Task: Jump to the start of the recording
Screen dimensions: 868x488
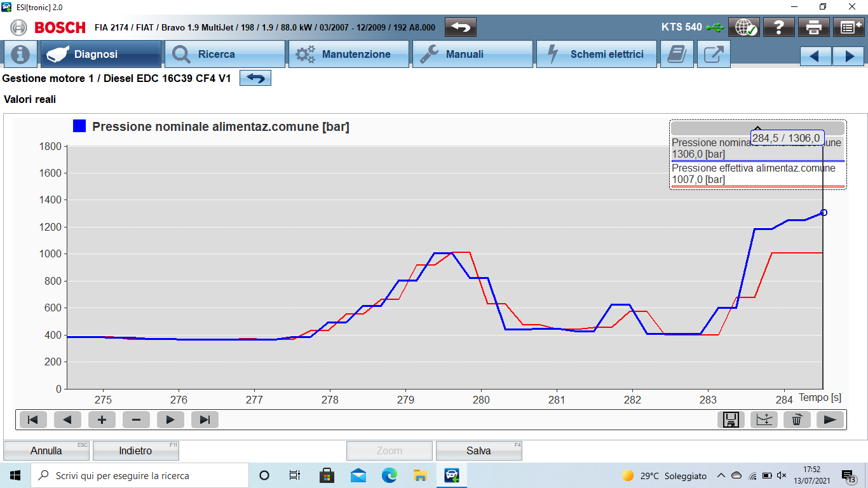Action: [x=33, y=419]
